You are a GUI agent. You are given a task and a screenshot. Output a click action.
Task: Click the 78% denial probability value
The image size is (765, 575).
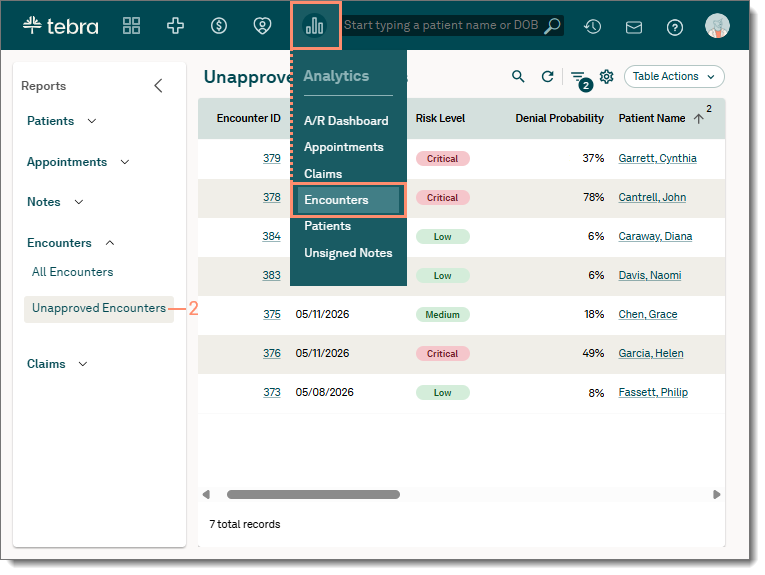[593, 197]
